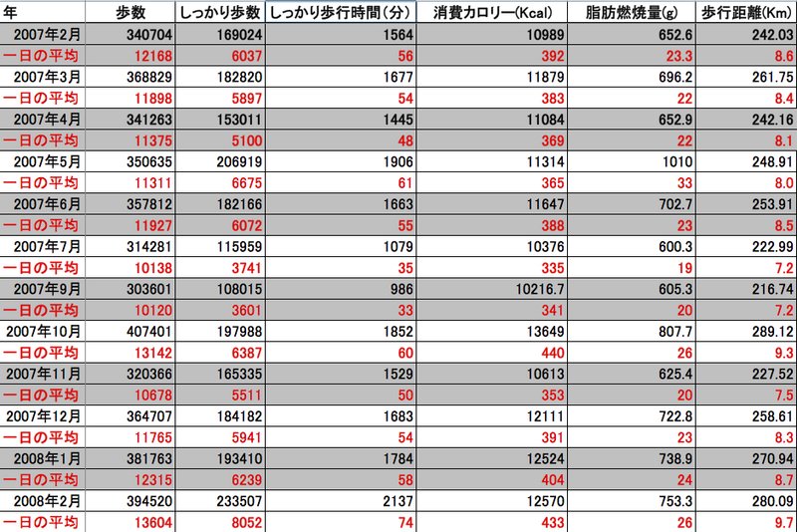Select the 脂肪燃焼量(g) column header

click(630, 13)
